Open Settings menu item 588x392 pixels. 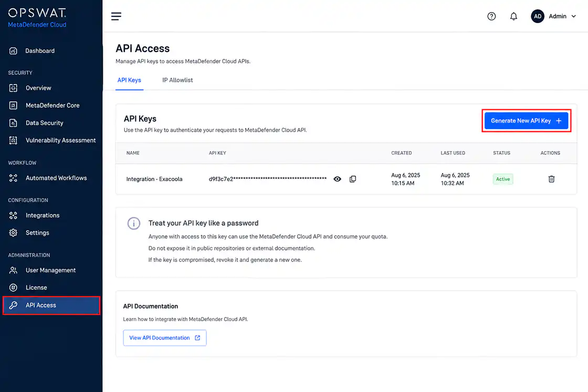pyautogui.click(x=37, y=232)
